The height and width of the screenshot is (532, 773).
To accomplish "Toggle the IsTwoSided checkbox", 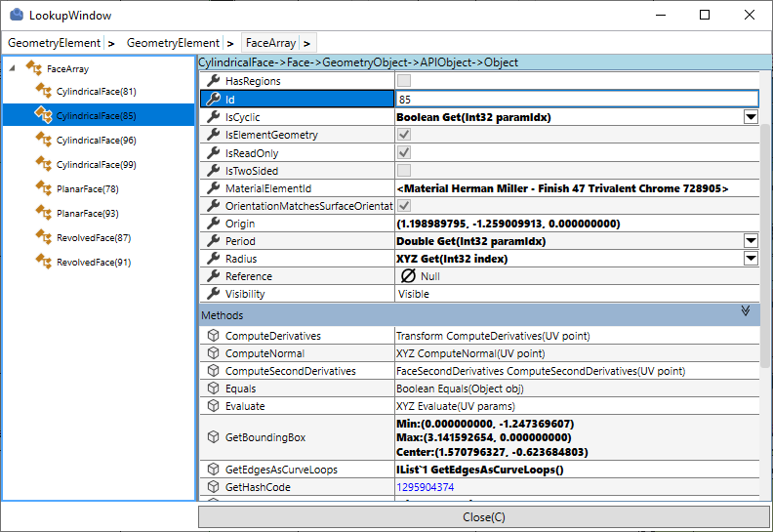I will (x=404, y=171).
